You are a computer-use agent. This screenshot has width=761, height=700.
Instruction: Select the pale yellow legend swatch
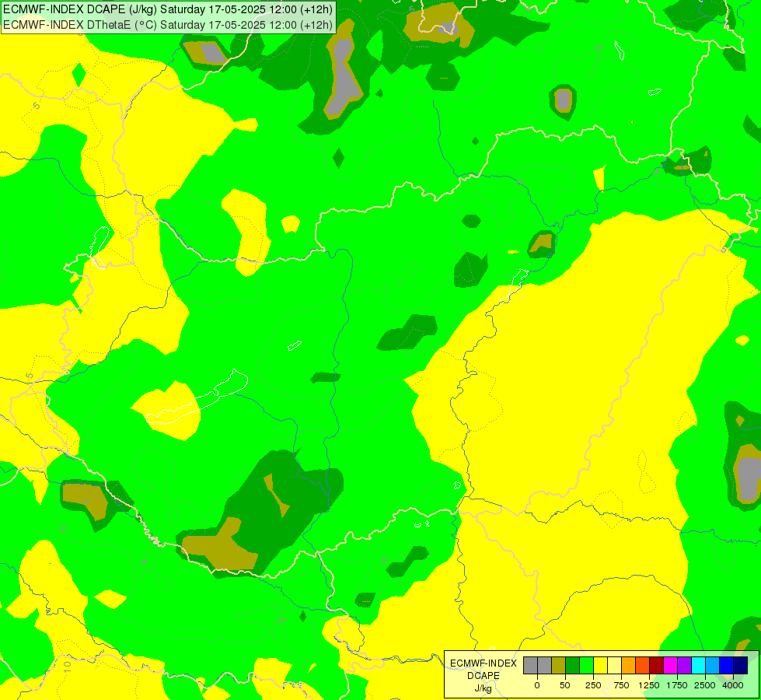pos(614,666)
